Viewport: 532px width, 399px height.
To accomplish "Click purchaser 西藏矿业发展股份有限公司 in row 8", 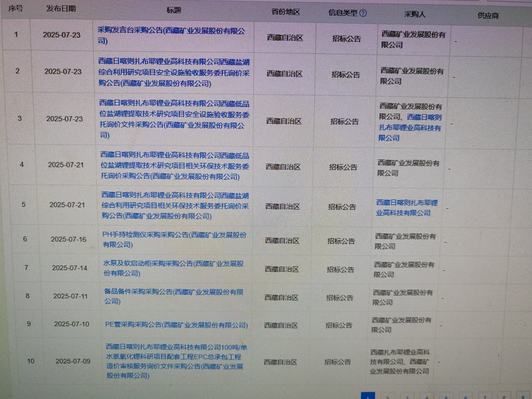I will (x=403, y=297).
